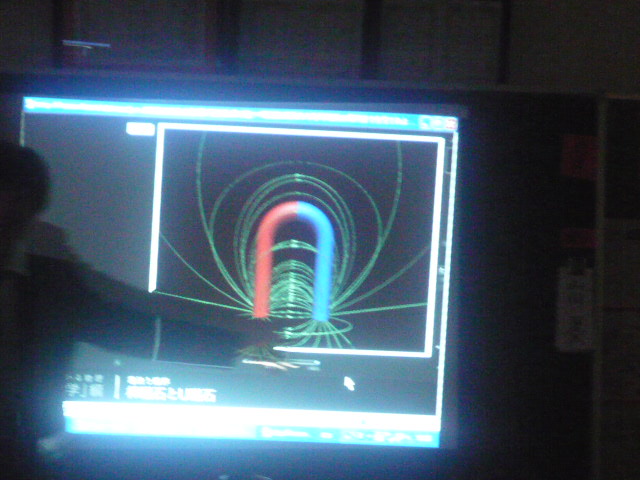Click the red pole of horseshoe magnet
This screenshot has height=480, width=640.
[x=267, y=260]
